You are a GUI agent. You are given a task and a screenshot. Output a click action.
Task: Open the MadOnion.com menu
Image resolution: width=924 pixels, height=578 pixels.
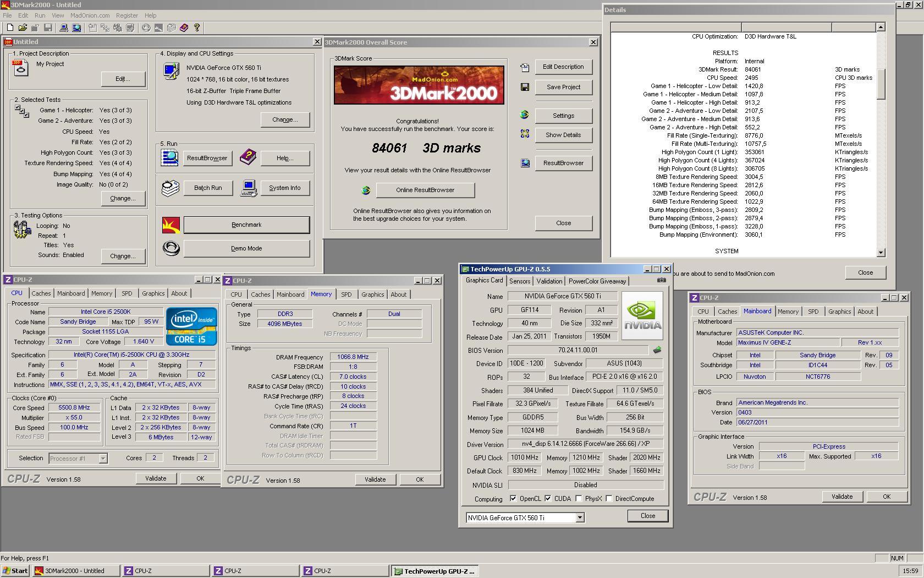(x=90, y=15)
